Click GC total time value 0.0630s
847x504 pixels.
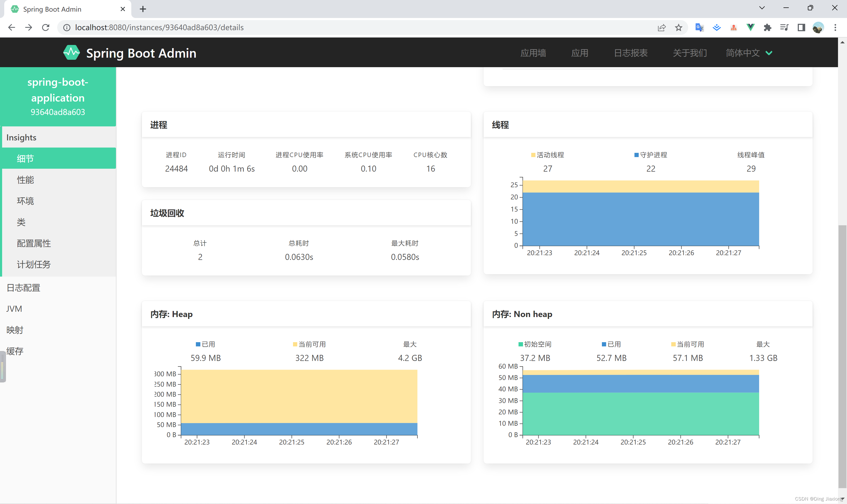(299, 257)
